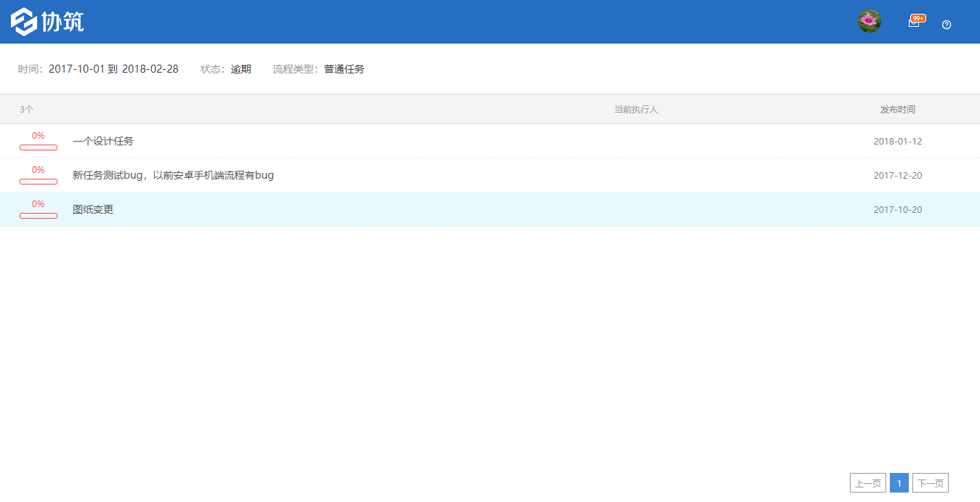This screenshot has width=980, height=502.
Task: Go to next page 下一页
Action: (930, 483)
